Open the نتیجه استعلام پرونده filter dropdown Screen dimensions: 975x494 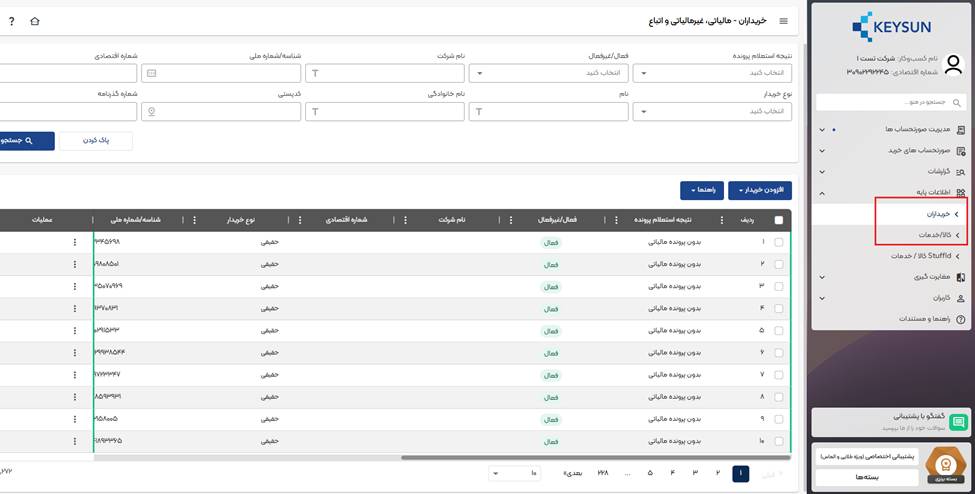(712, 73)
